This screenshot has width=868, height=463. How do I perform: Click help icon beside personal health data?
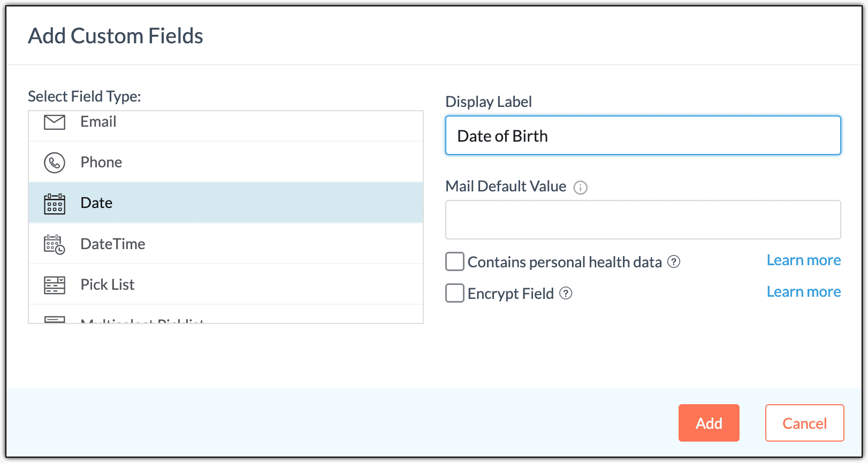pos(674,262)
